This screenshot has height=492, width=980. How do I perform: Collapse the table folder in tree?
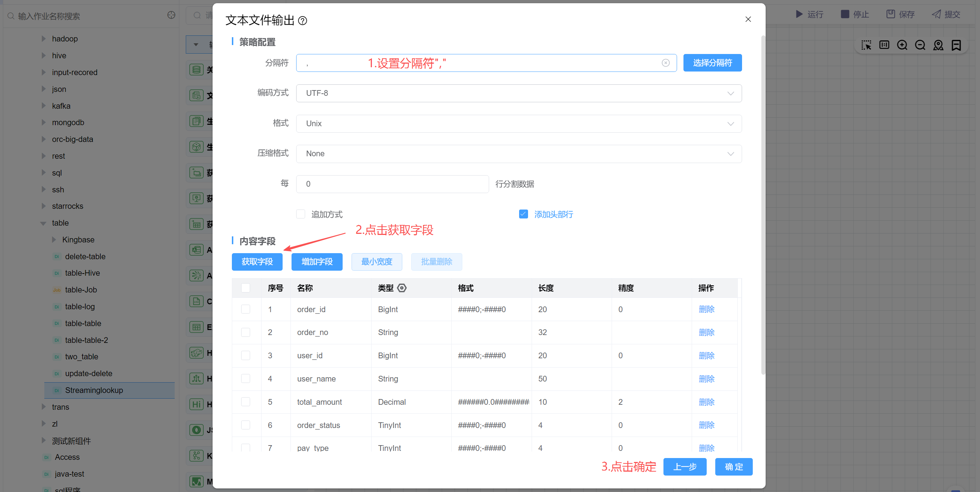coord(43,223)
